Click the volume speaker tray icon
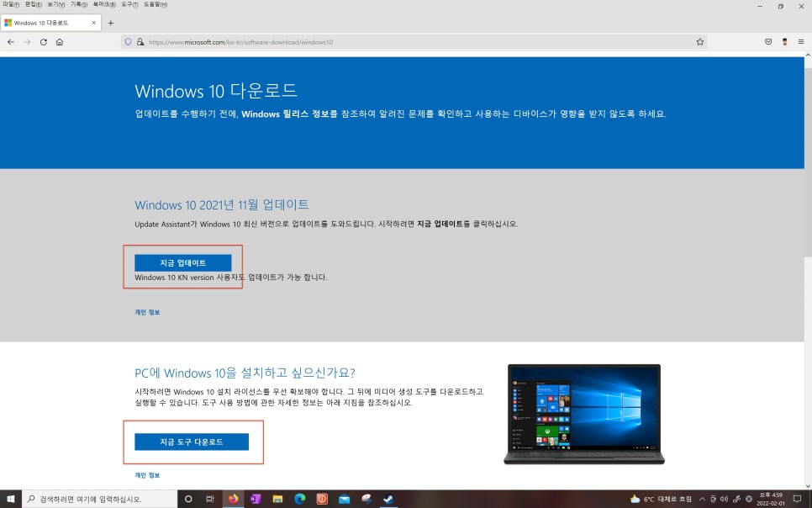812x508 pixels. pyautogui.click(x=724, y=499)
